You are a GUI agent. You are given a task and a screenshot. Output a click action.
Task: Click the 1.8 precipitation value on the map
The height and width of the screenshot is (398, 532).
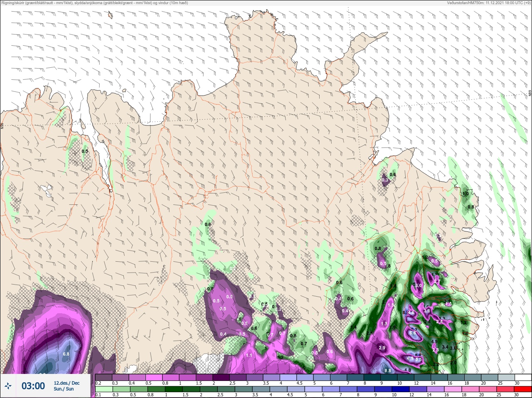393,285
